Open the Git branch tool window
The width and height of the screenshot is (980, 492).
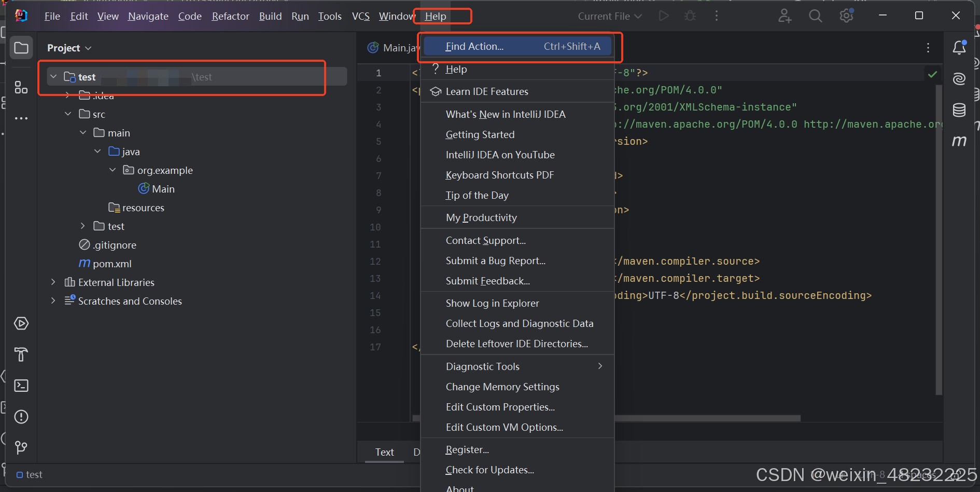pyautogui.click(x=21, y=447)
